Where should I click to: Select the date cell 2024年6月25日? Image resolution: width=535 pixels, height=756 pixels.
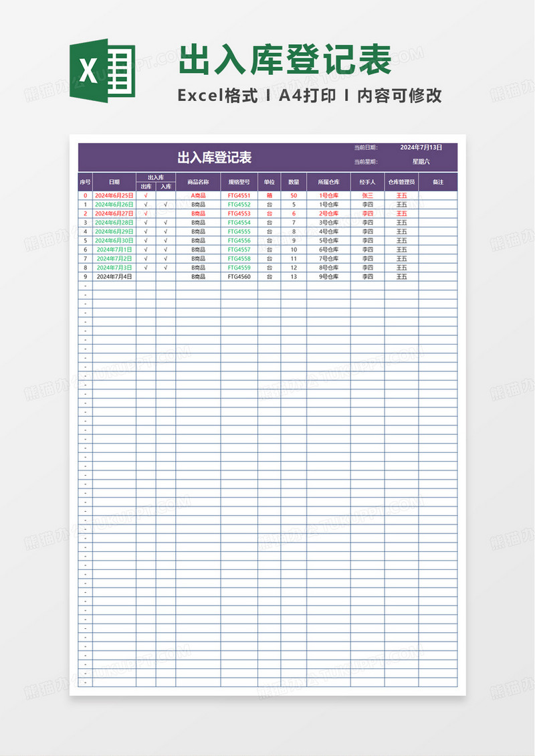(x=114, y=196)
